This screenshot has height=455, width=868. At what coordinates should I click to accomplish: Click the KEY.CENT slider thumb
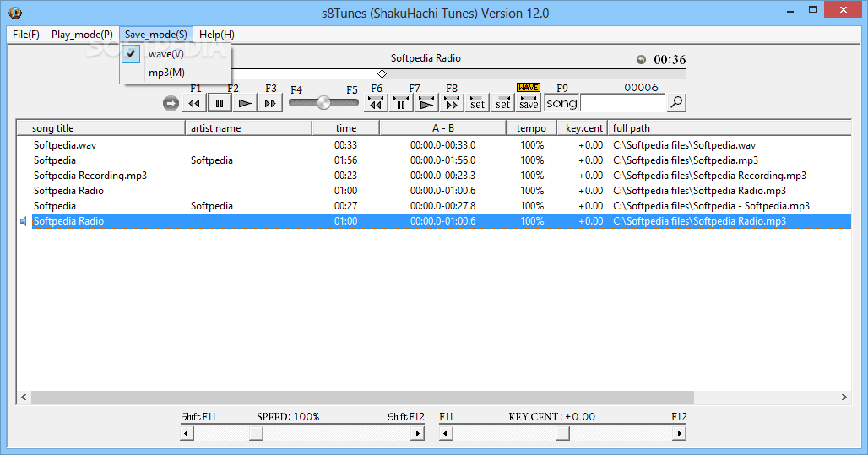coord(562,433)
